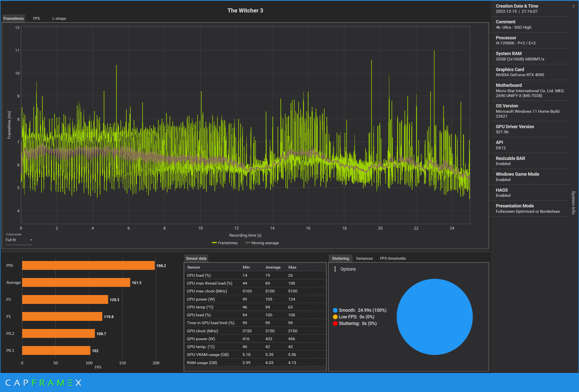Open the FPS chart tab
The width and height of the screenshot is (579, 392).
pyautogui.click(x=36, y=19)
